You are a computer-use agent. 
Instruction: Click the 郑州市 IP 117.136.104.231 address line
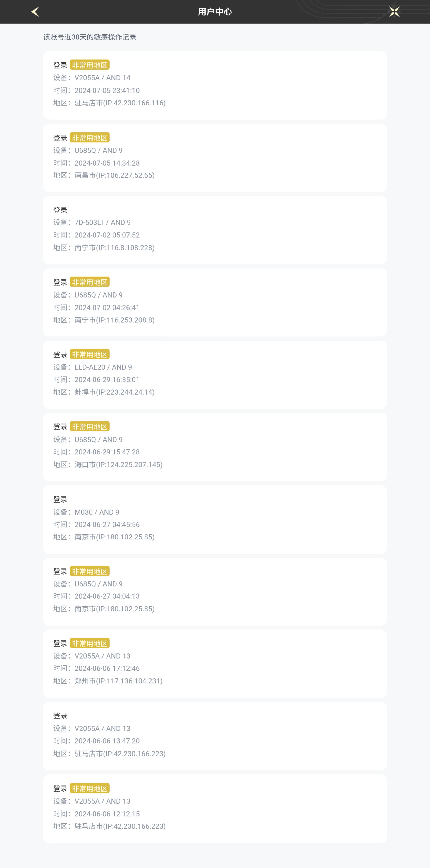(x=108, y=681)
